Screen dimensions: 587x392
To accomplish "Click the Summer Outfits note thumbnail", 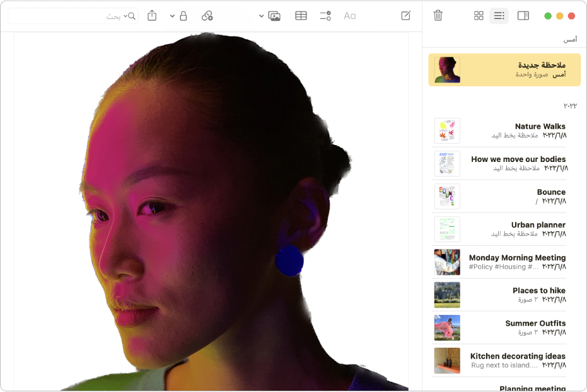I will coord(447,328).
